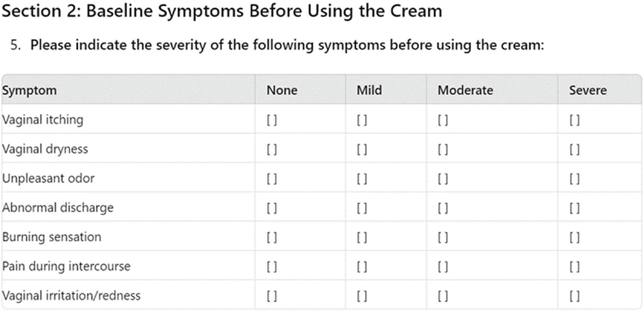Check Moderate for Pain during intercourse
The image size is (644, 313).
[x=443, y=266]
